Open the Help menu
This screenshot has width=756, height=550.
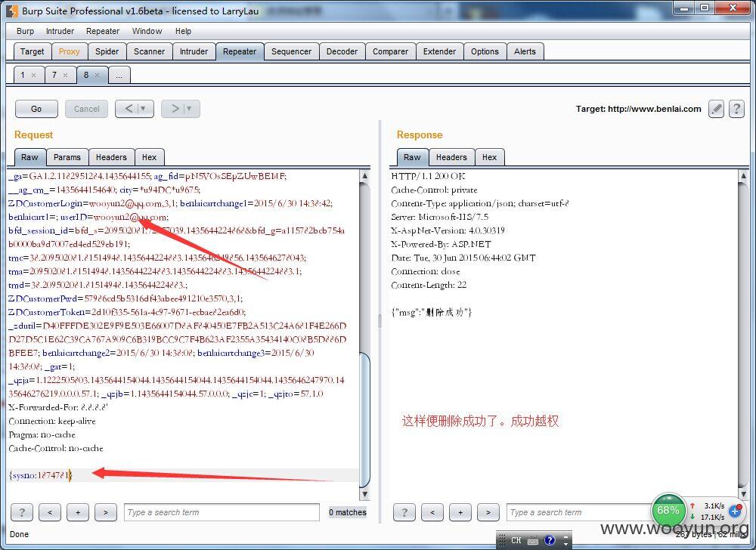[x=183, y=31]
